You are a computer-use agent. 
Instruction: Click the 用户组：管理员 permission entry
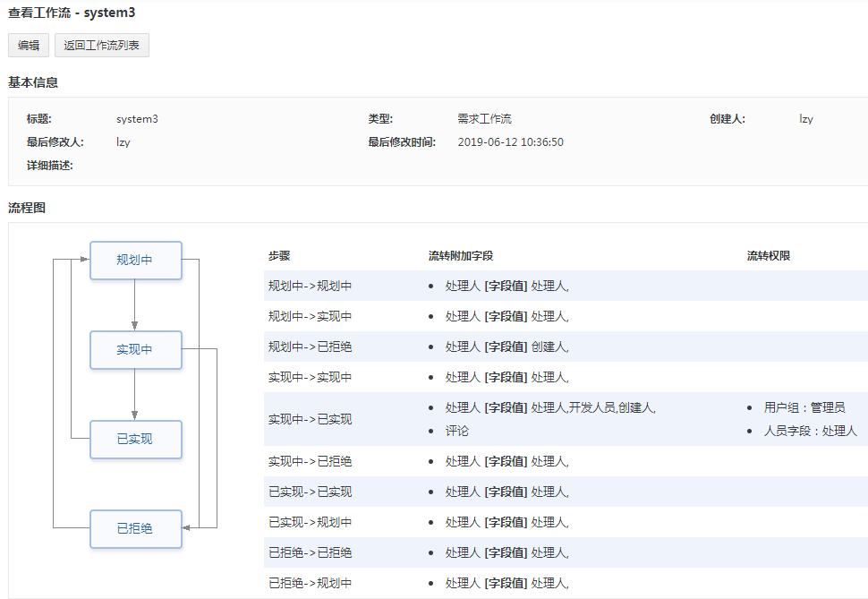click(804, 407)
